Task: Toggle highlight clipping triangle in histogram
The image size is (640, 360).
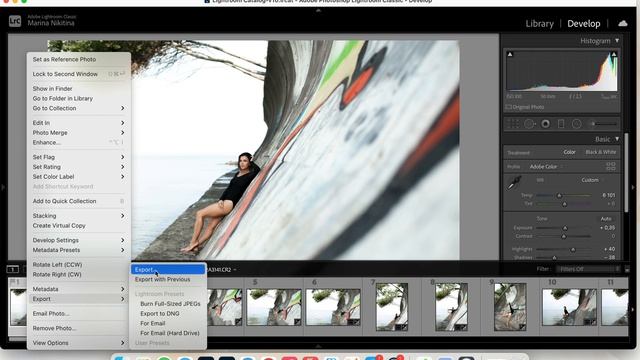Action: (614, 54)
